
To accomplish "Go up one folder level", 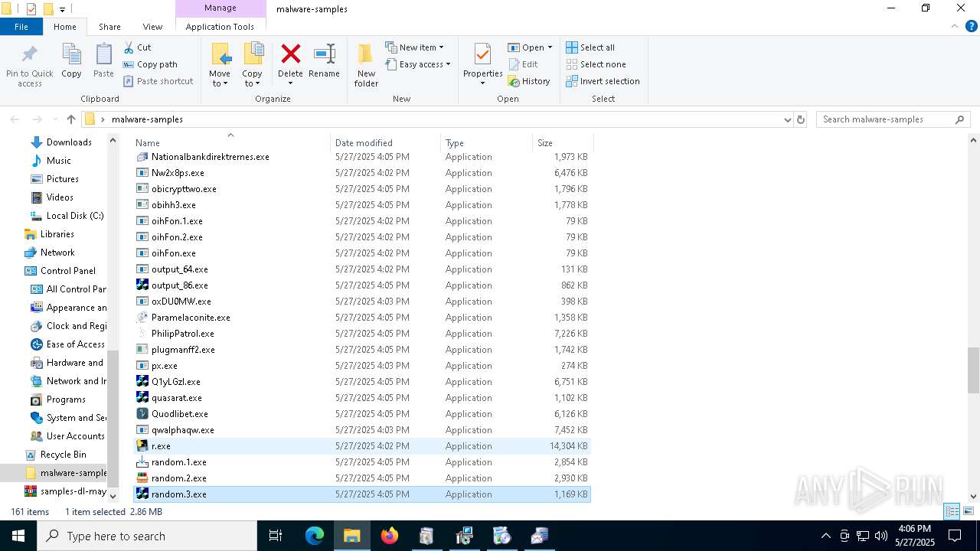I will click(71, 119).
